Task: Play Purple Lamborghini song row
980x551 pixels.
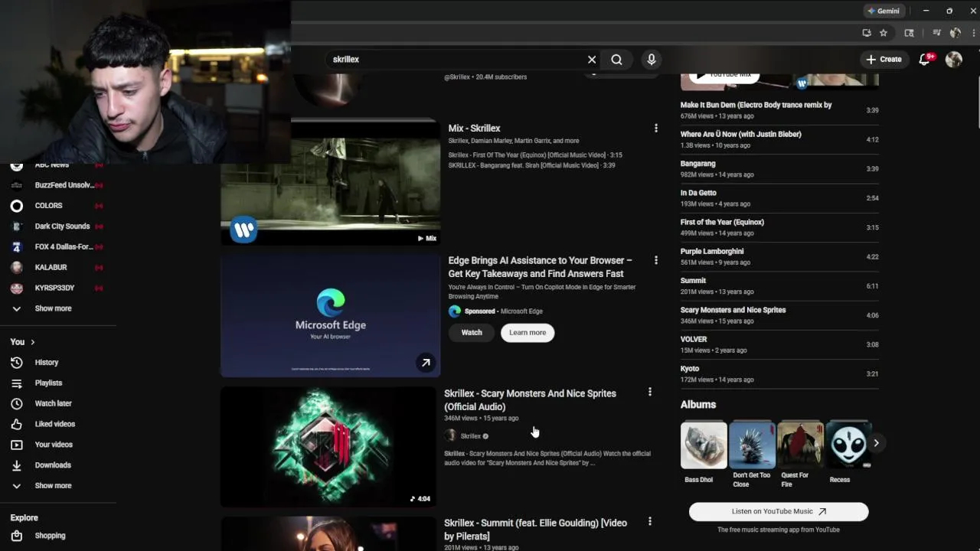Action: point(779,256)
